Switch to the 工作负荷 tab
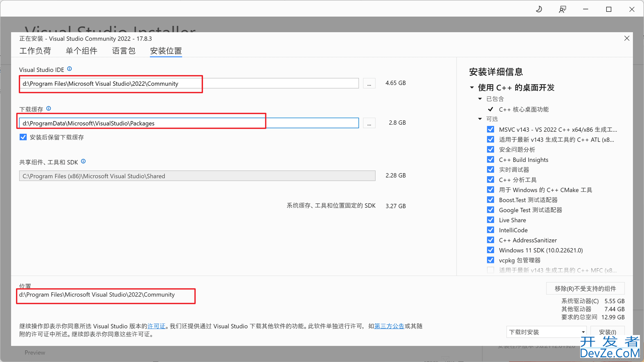 (x=35, y=51)
